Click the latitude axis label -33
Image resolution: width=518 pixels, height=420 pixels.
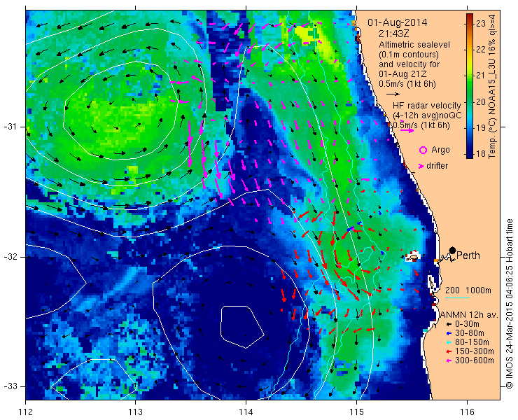point(10,386)
